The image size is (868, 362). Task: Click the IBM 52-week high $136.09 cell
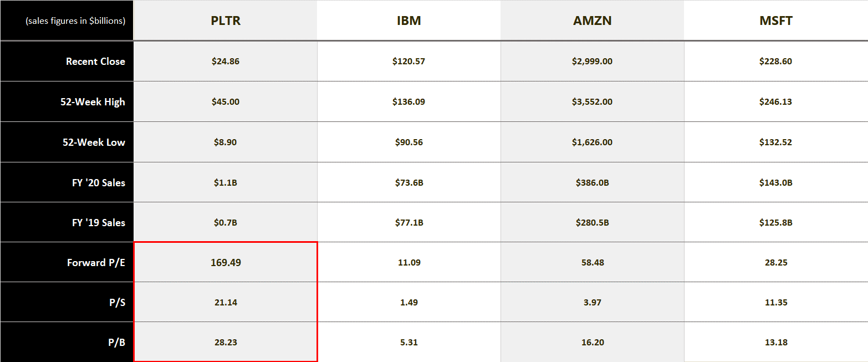(x=409, y=102)
